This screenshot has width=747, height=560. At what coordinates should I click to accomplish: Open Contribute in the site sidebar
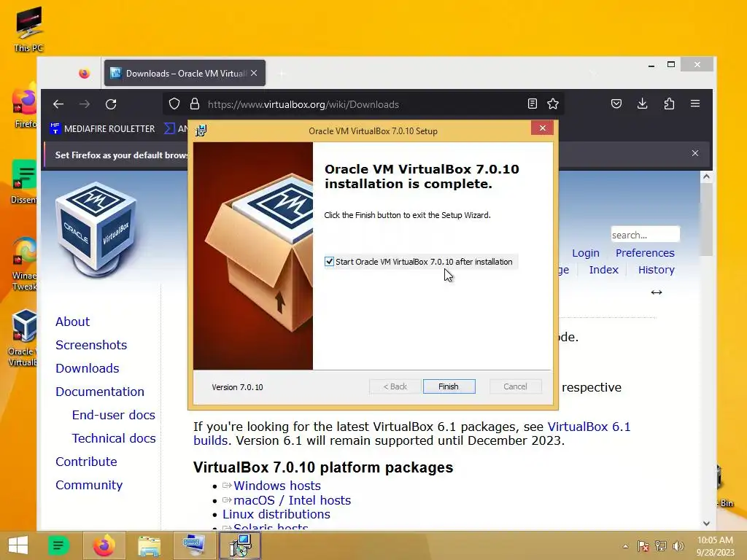point(86,462)
